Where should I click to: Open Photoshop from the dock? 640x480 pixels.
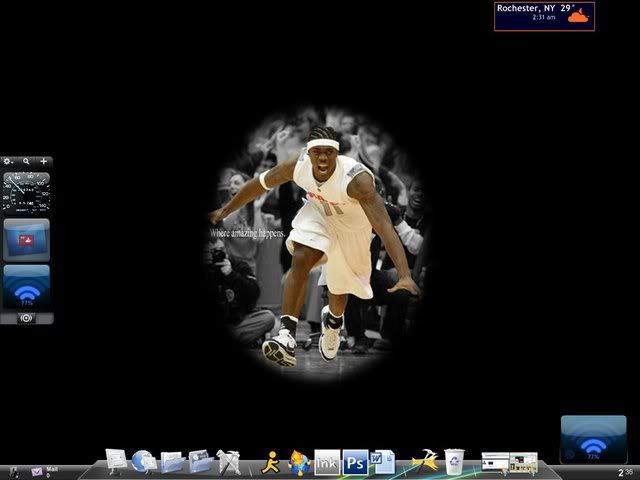[x=355, y=463]
